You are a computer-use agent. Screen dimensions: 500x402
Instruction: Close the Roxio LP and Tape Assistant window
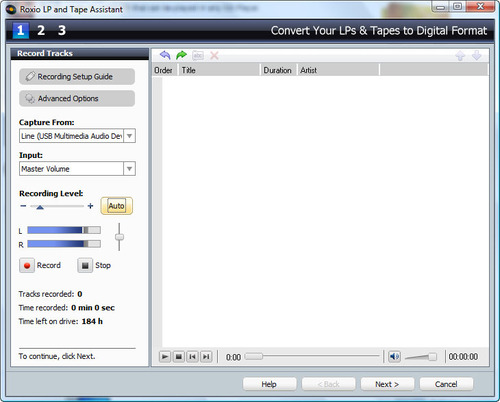point(480,7)
